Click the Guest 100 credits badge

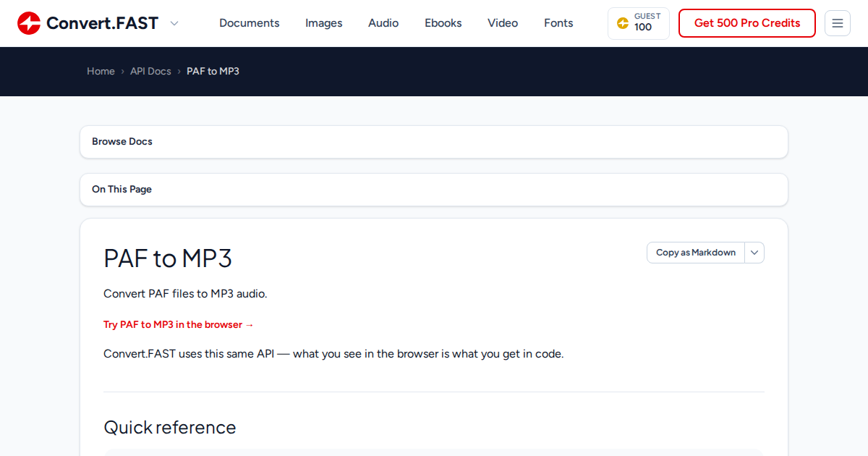coord(639,23)
